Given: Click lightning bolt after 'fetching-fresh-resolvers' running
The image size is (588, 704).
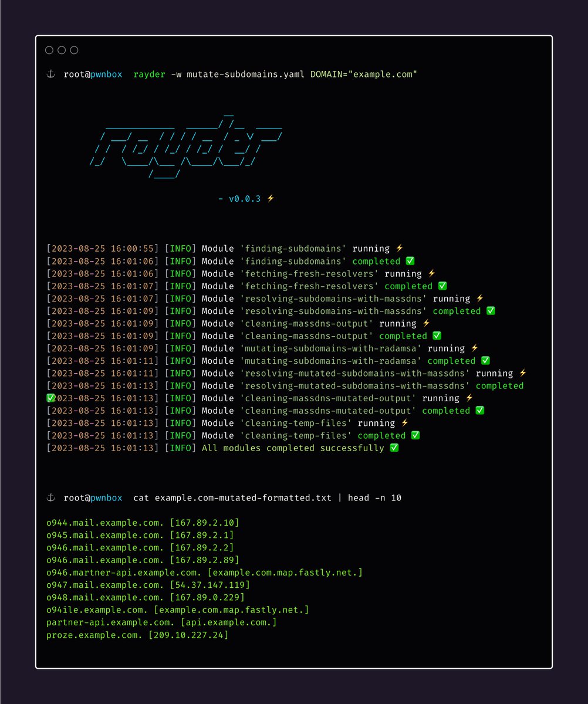Looking at the screenshot, I should (432, 273).
